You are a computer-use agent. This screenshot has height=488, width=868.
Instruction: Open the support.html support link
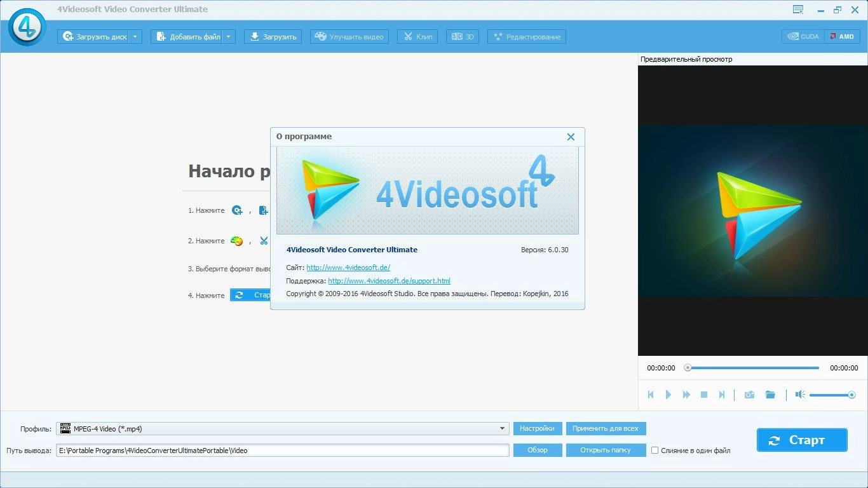point(389,281)
